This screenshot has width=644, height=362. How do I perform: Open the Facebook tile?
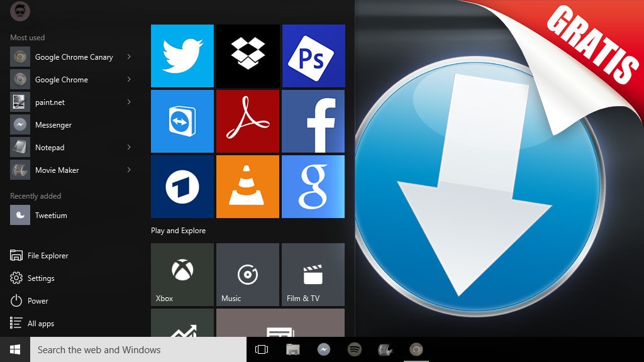(x=313, y=121)
